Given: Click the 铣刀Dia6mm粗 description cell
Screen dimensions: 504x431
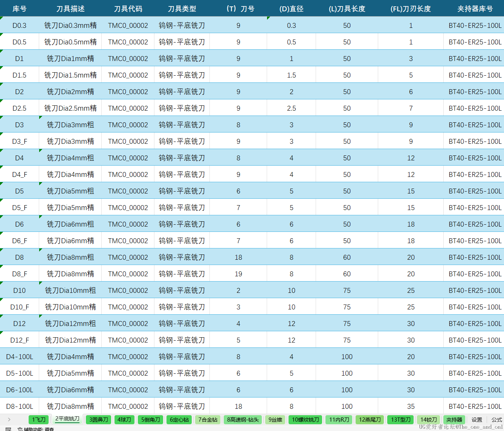Looking at the screenshot, I should point(70,224).
